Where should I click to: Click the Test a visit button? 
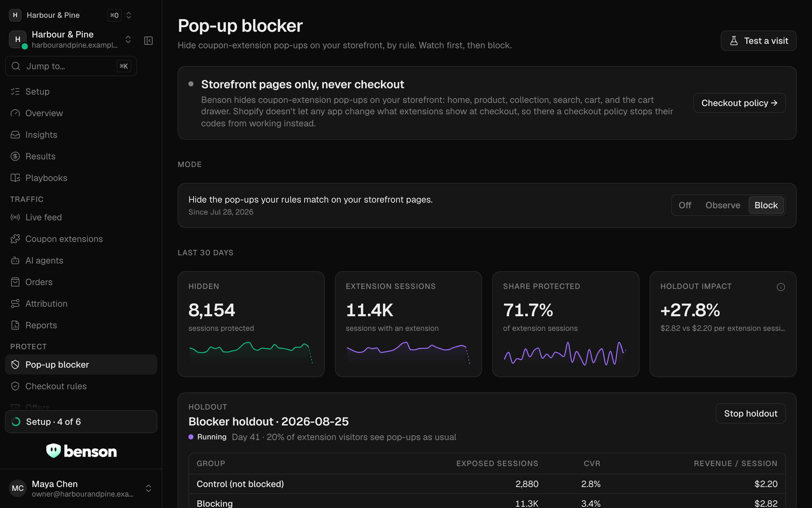click(x=758, y=41)
